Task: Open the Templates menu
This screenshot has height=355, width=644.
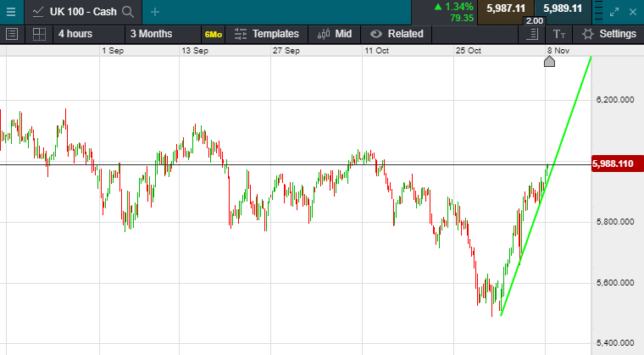Action: click(x=267, y=34)
